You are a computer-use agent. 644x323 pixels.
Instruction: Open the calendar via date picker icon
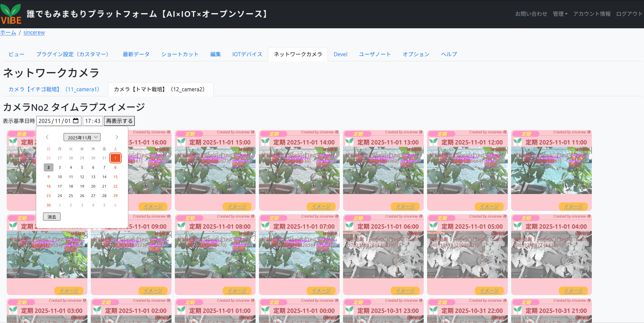[x=75, y=121]
